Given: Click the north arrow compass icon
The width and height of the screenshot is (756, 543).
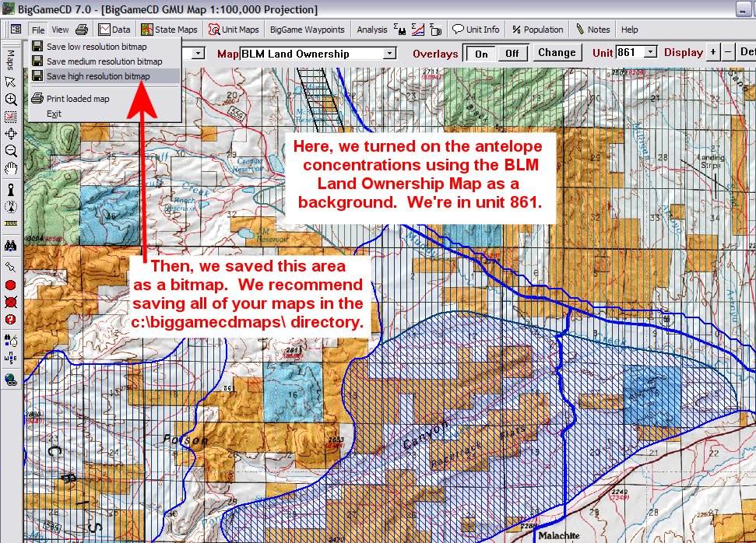Looking at the screenshot, I should 11,207.
